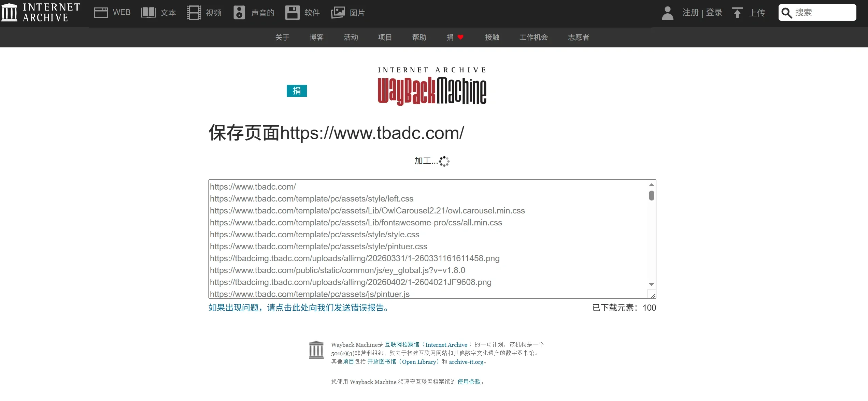868x401 pixels.
Task: Click the user avatar icon
Action: click(x=667, y=13)
